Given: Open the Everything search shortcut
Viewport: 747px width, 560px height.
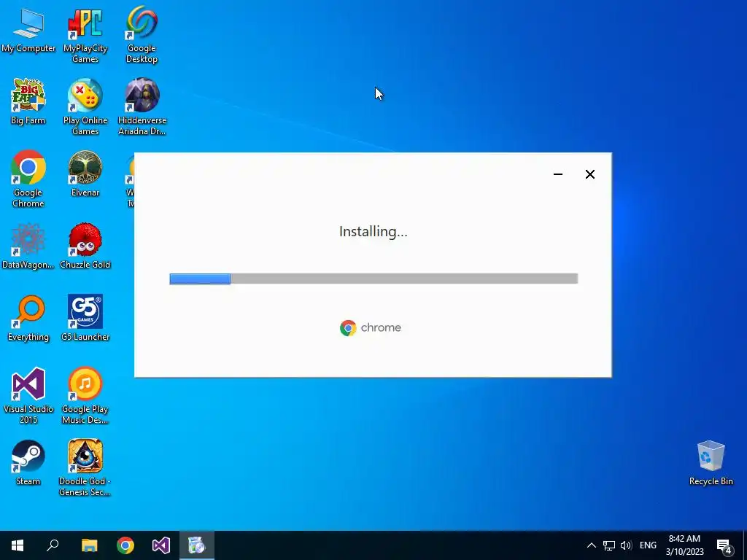Looking at the screenshot, I should click(28, 319).
